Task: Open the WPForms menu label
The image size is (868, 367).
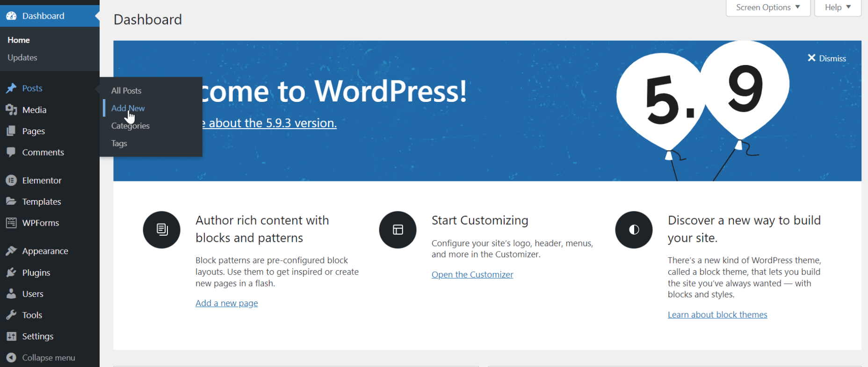Action: tap(41, 223)
